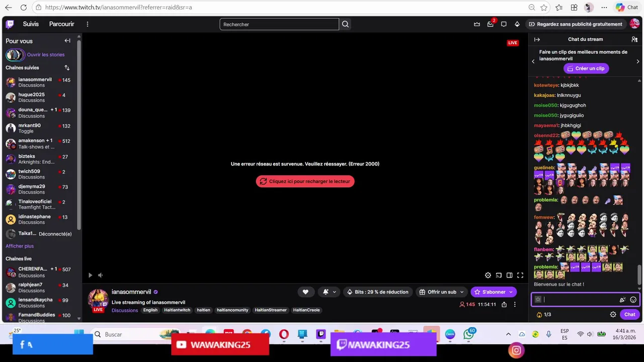The width and height of the screenshot is (644, 362).
Task: Open the Prime loot crown icon
Action: pos(477,24)
